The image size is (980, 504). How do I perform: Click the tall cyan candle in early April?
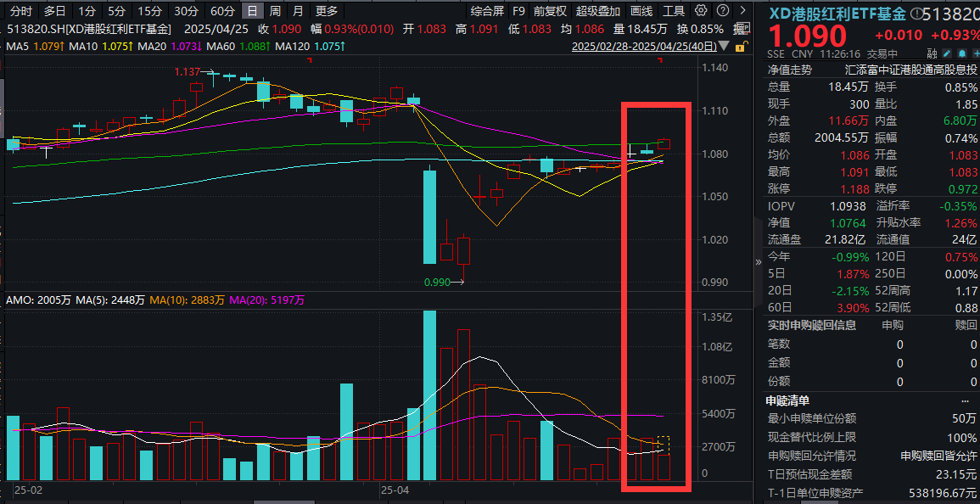coord(429,216)
